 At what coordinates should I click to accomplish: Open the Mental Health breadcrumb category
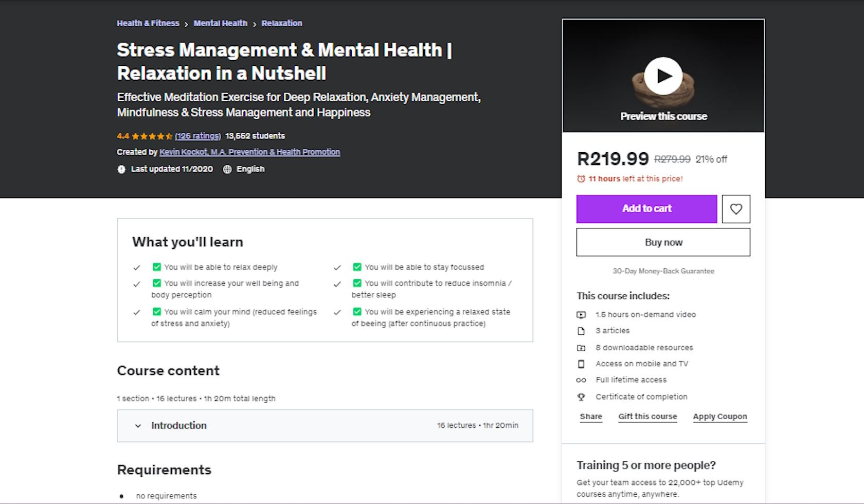(x=221, y=23)
